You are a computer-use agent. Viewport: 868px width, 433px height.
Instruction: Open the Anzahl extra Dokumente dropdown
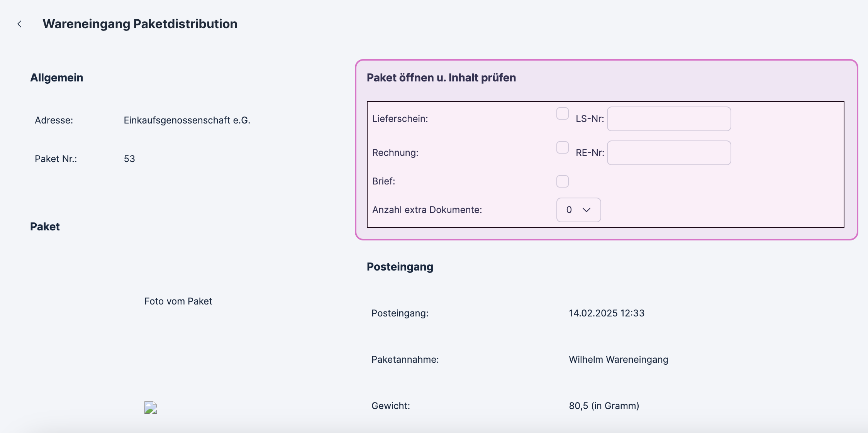[x=578, y=210]
